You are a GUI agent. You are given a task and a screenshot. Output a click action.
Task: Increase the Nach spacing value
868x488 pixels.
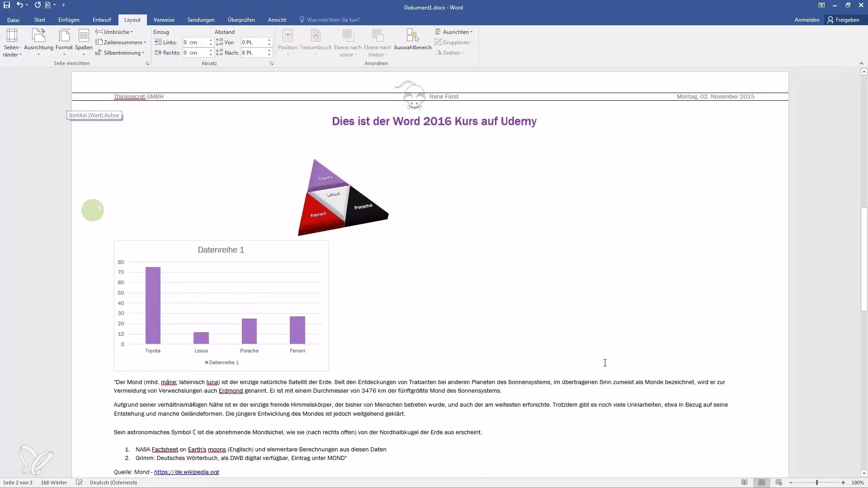[x=269, y=51]
